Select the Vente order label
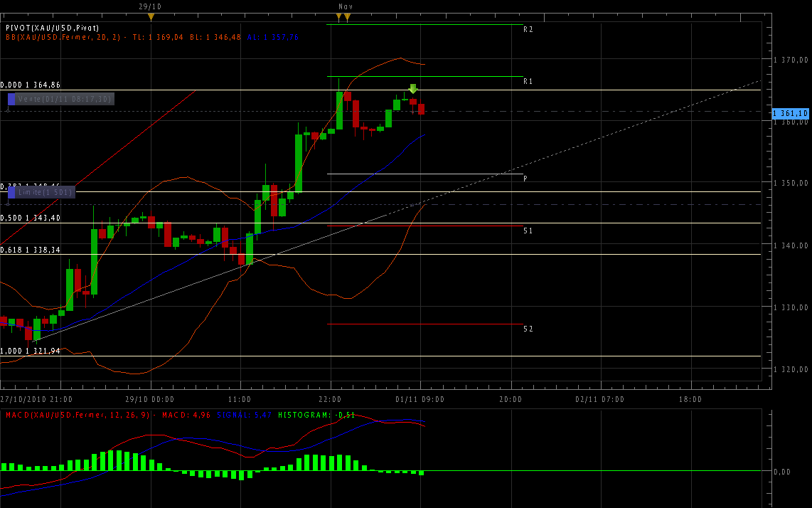The height and width of the screenshot is (508, 812). point(65,100)
